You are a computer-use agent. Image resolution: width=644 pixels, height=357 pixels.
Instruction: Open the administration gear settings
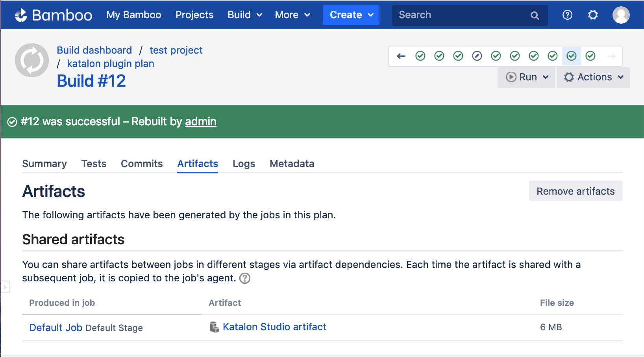[x=593, y=15]
